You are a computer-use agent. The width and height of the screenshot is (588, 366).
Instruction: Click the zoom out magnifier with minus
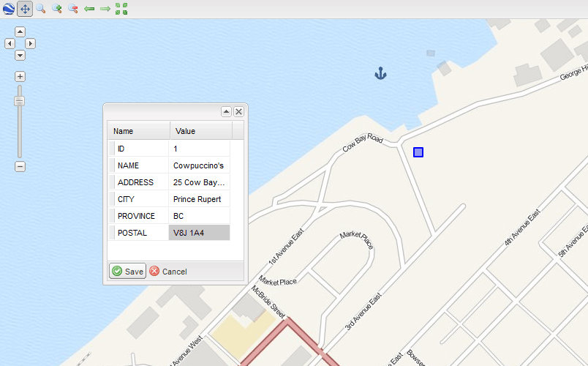point(73,9)
